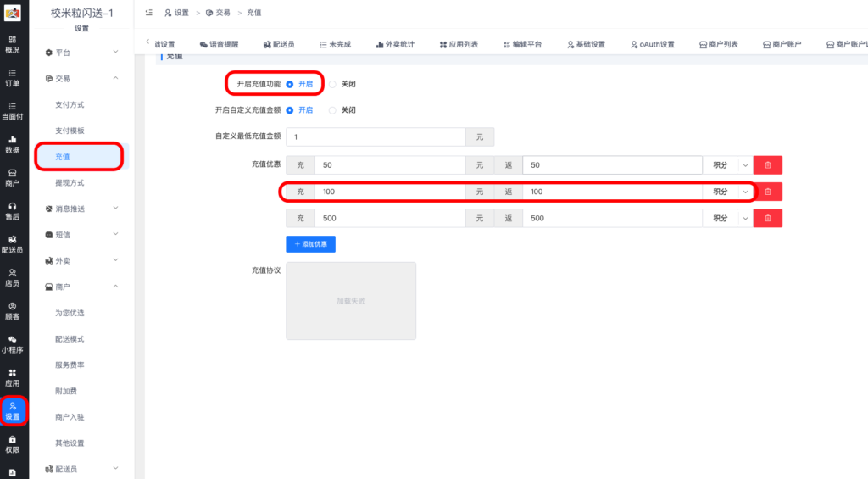Switch to the 商户账户 tab
868x479 pixels.
782,44
